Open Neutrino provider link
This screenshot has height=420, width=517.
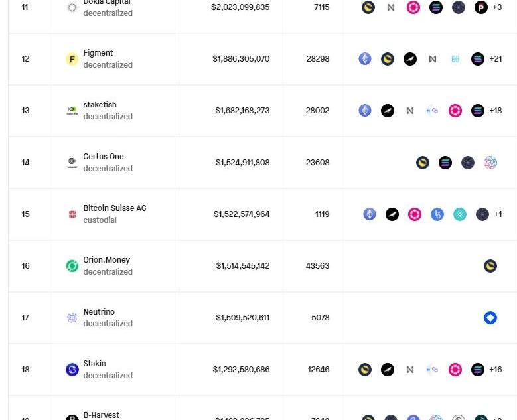pos(99,312)
